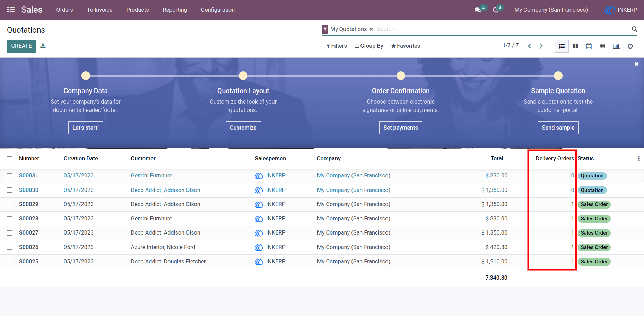
Task: Open the activities clock icon
Action: pyautogui.click(x=496, y=10)
